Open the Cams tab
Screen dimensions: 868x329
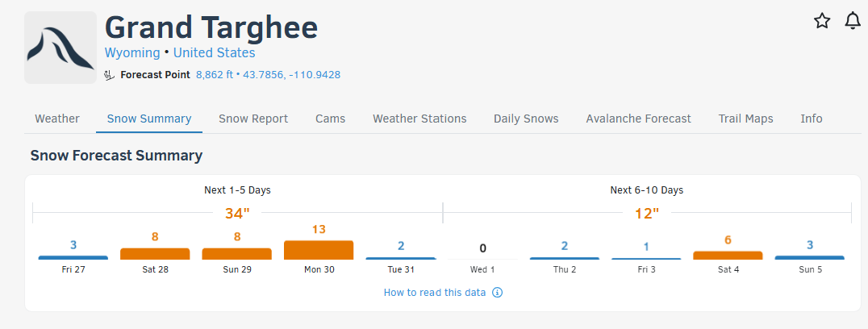[x=330, y=119]
